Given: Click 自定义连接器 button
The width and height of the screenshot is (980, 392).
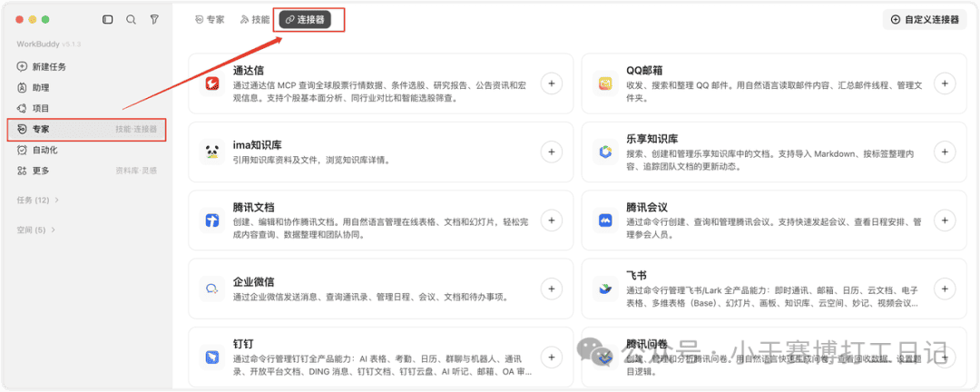Looking at the screenshot, I should (925, 19).
